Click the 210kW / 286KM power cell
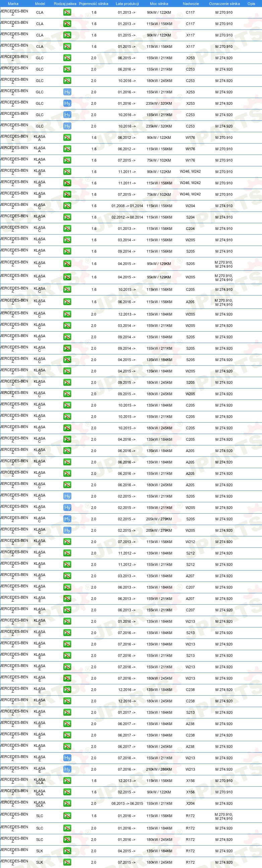 [159, 769]
